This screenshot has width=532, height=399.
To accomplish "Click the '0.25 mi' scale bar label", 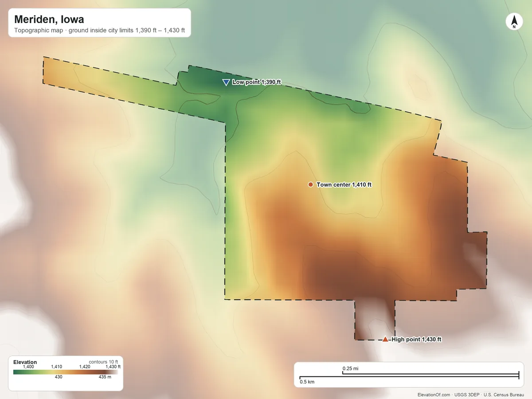I will pos(350,368).
